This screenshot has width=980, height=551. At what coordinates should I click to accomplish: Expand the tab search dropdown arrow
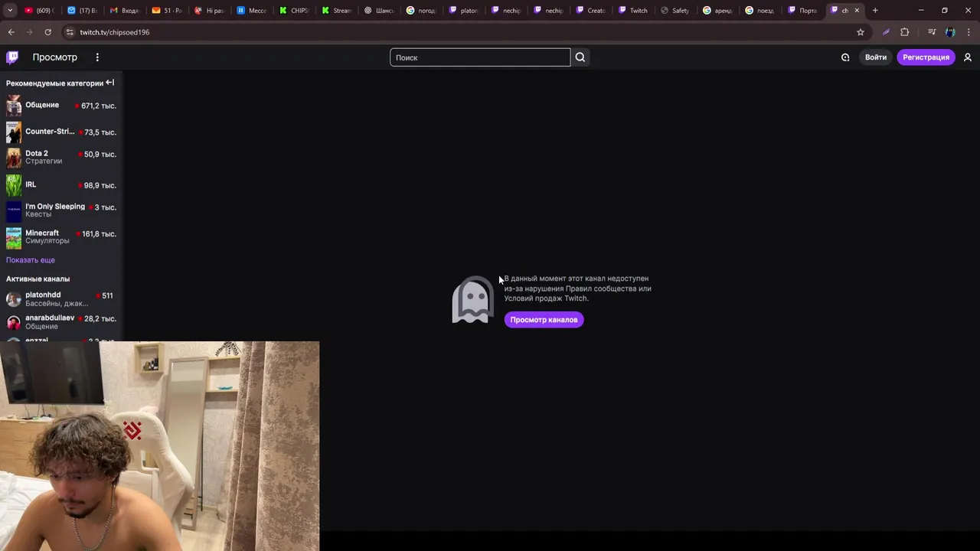tap(10, 10)
